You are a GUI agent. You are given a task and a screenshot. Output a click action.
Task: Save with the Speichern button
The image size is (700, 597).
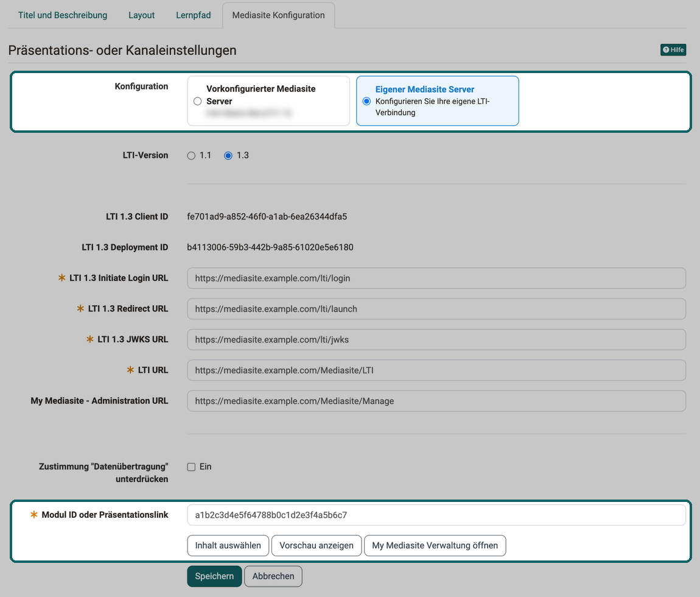point(214,576)
